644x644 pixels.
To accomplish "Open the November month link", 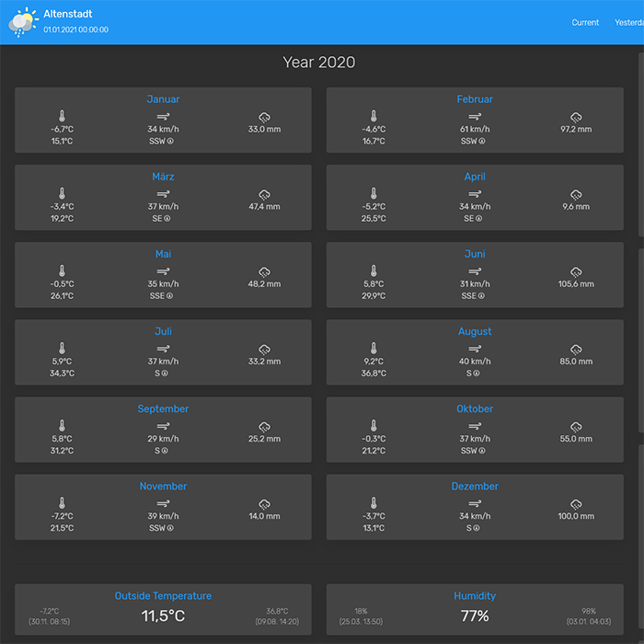I will pyautogui.click(x=163, y=487).
